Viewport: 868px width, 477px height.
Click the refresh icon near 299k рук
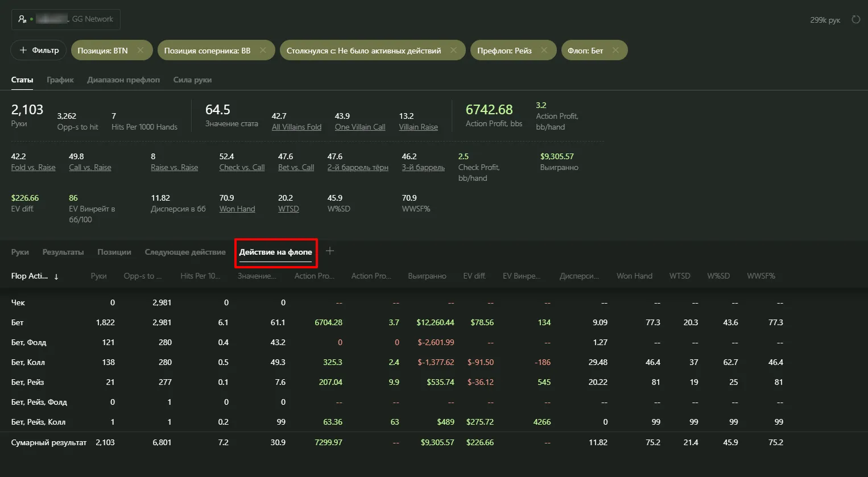pos(855,20)
